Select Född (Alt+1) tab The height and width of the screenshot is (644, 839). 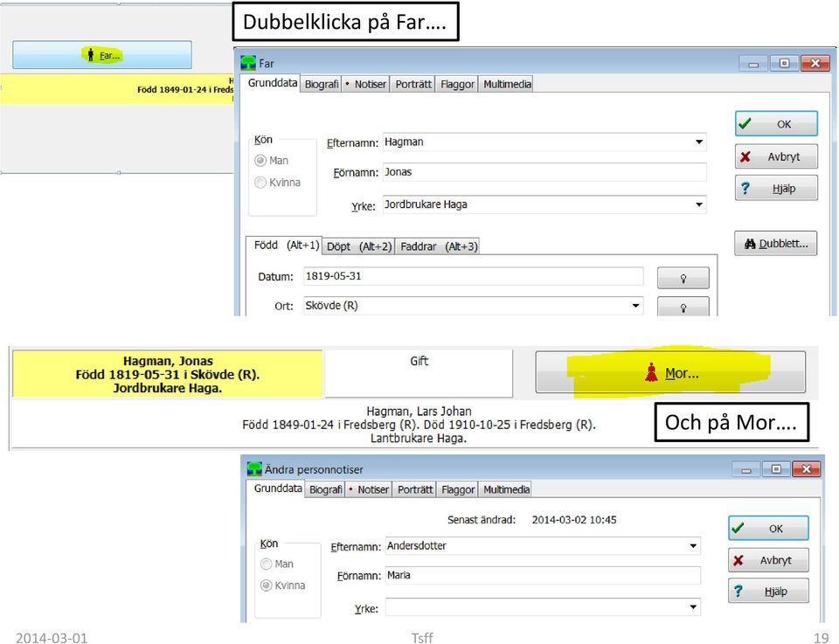click(x=286, y=245)
